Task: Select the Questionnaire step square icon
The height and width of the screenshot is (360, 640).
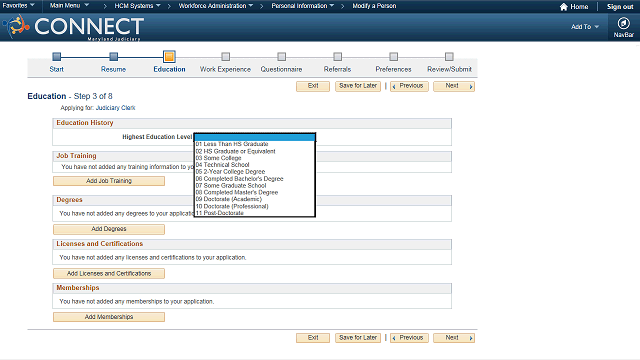Action: tap(282, 56)
